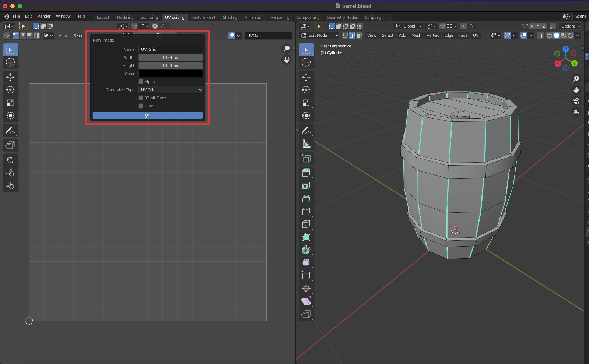Select the Bevel tool icon
The width and height of the screenshot is (589, 364).
[306, 198]
